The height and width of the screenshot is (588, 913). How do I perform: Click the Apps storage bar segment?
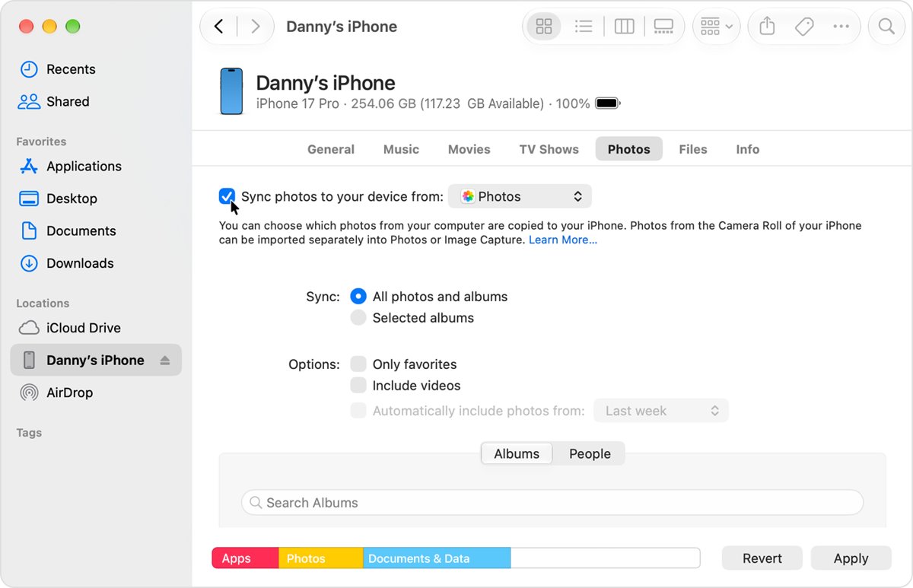pyautogui.click(x=245, y=558)
